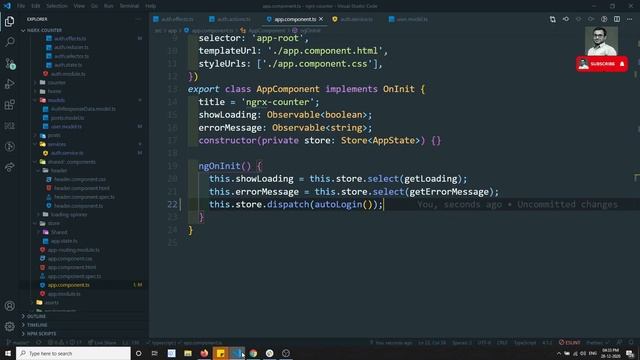Screen dimensions: 640x360
Task: Open Firefox from the taskbar
Action: pos(204,353)
